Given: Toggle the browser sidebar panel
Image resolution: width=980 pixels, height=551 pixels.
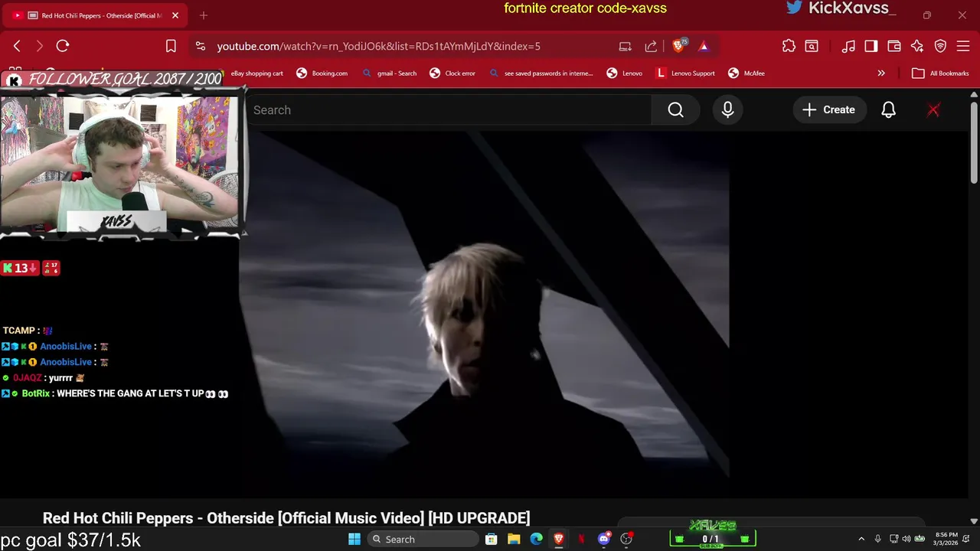Looking at the screenshot, I should pos(871,46).
